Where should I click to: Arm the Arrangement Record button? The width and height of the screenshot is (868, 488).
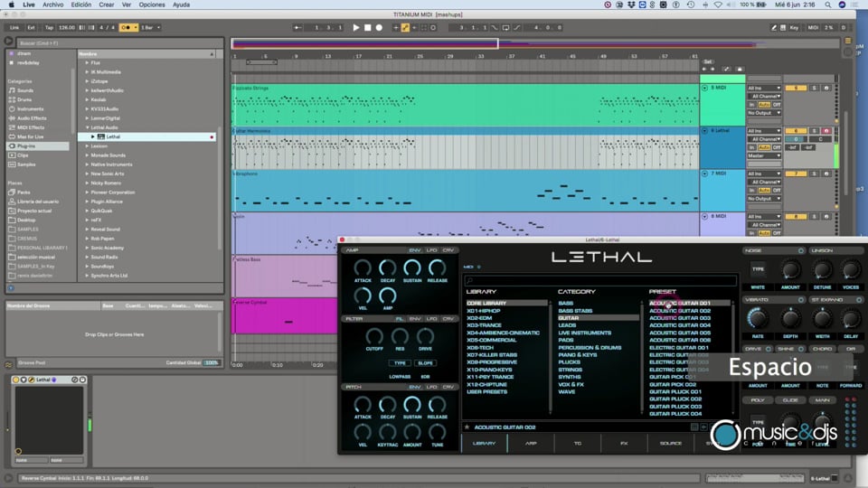point(379,27)
